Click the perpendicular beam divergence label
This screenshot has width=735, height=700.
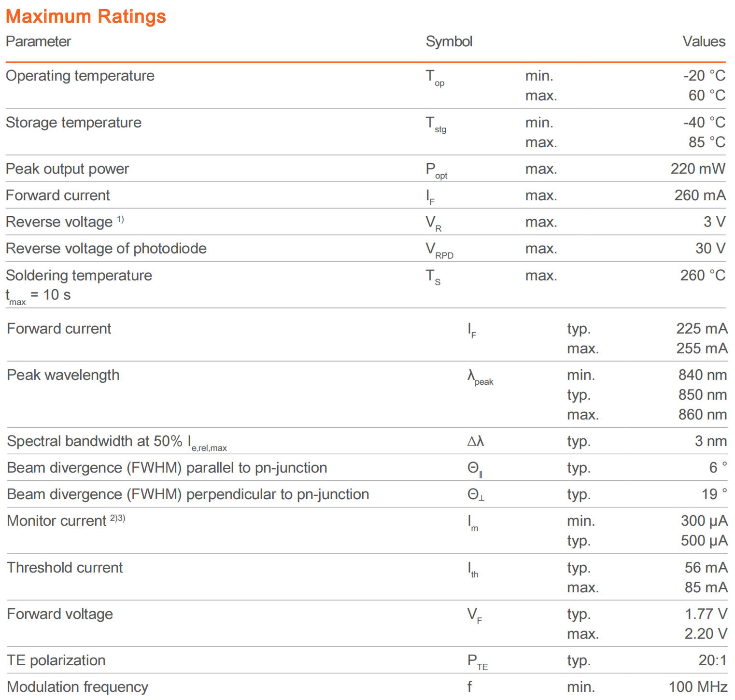188,494
